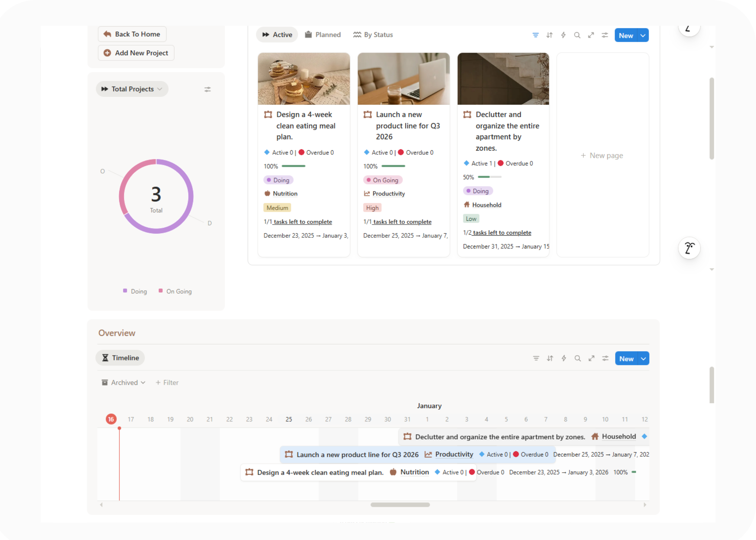Viewport: 756px width, 540px height.
Task: Open chart settings icon beside Total Projects
Action: [207, 89]
